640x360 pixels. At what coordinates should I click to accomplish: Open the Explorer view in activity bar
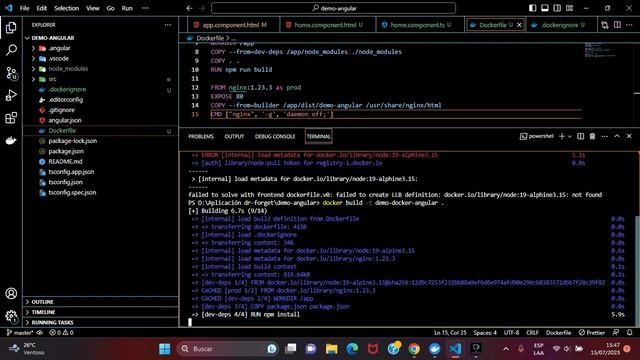[x=11, y=28]
